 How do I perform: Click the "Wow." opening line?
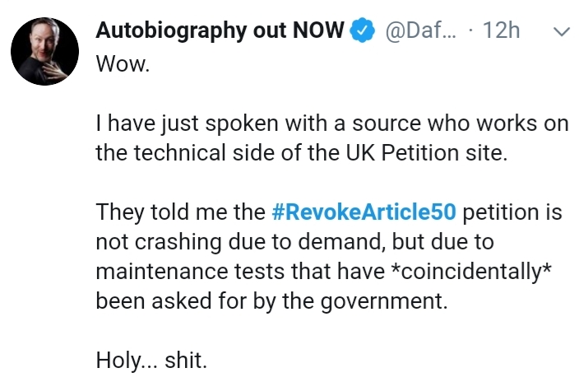[x=123, y=63]
